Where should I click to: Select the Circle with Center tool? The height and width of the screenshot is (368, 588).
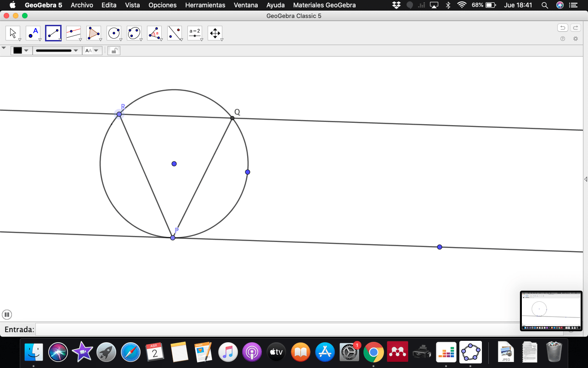click(114, 33)
